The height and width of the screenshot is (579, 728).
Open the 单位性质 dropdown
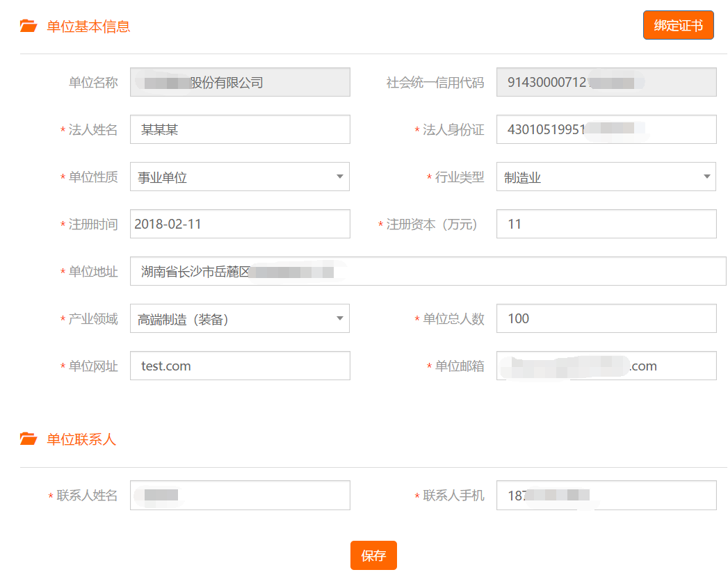(239, 177)
